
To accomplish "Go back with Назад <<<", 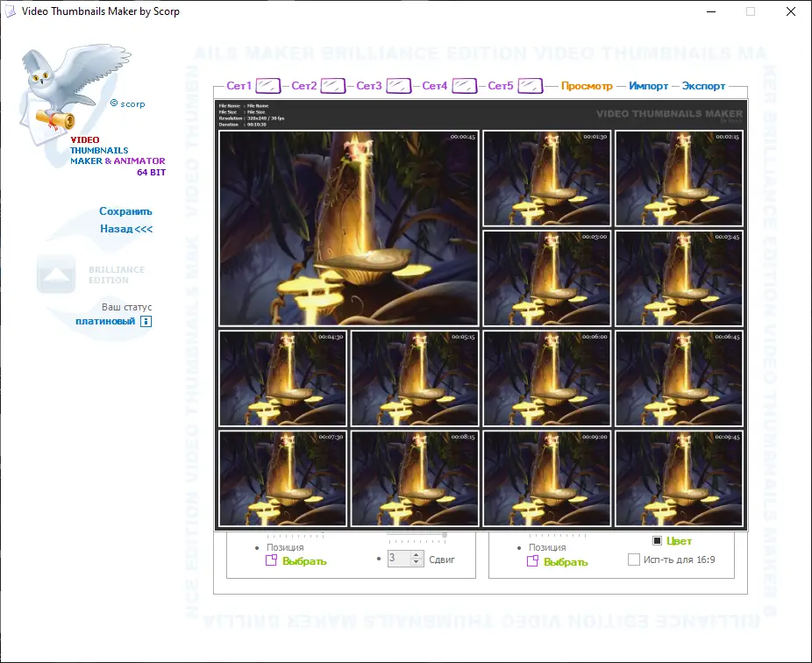I will [x=126, y=229].
